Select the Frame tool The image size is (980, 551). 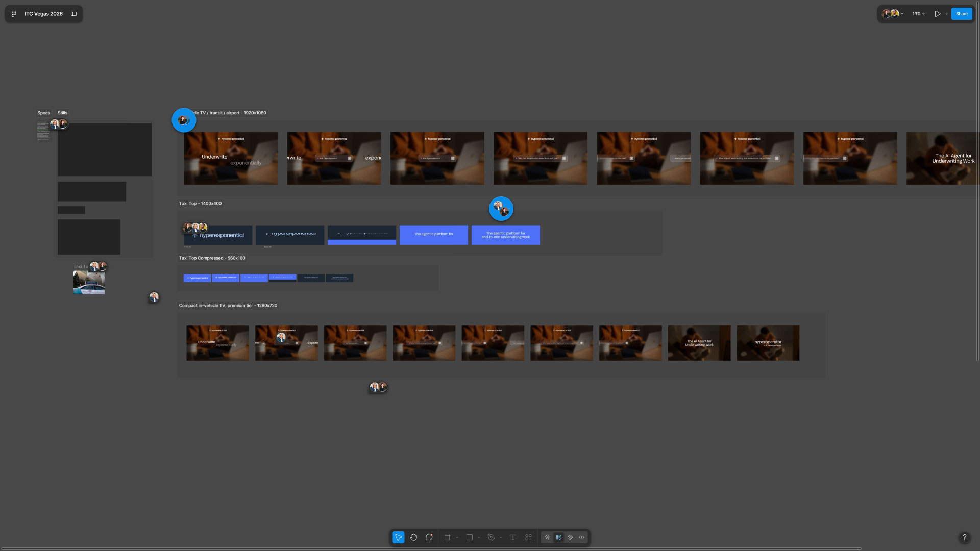(448, 537)
